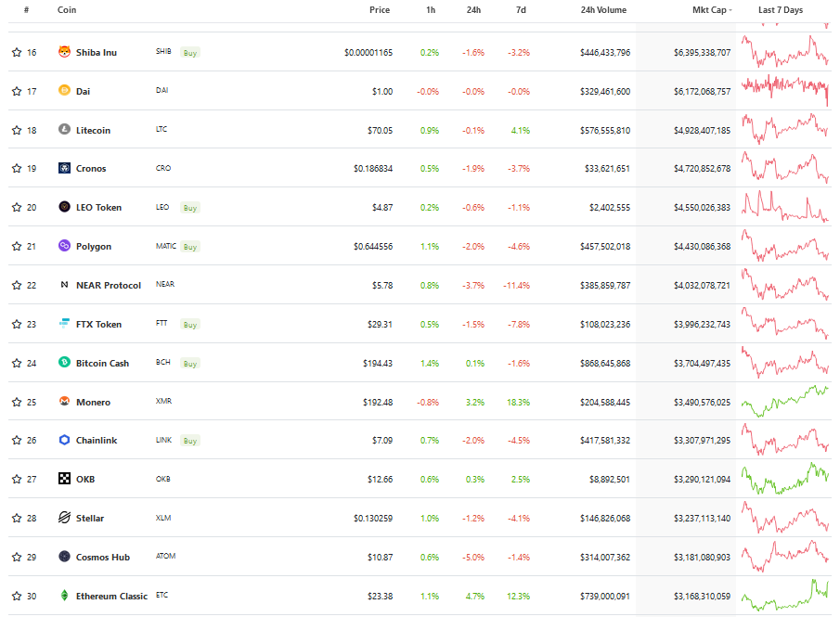Open Ethereum Classic's 7-day sparkline chart
The image size is (840, 617).
point(785,595)
